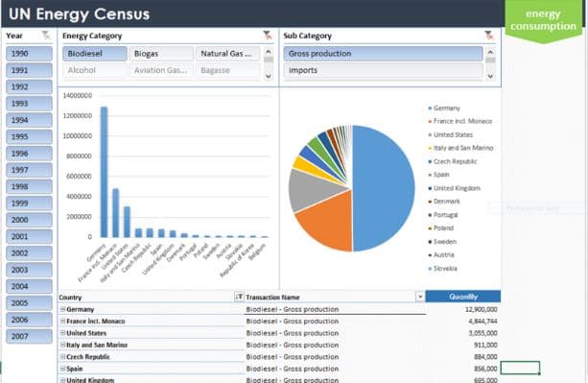Viewport: 588px width, 383px height.
Task: Click the Germany bar in chart
Action: tap(104, 172)
